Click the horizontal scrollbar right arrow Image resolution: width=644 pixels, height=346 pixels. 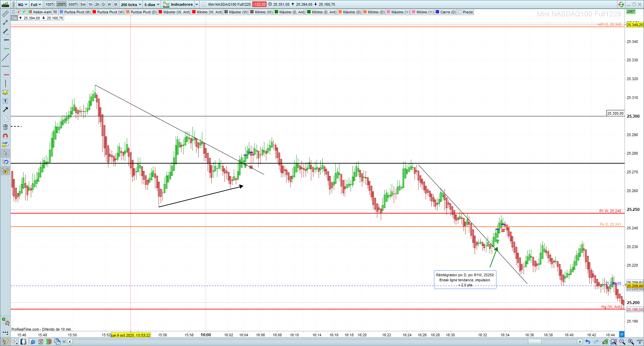[580, 342]
